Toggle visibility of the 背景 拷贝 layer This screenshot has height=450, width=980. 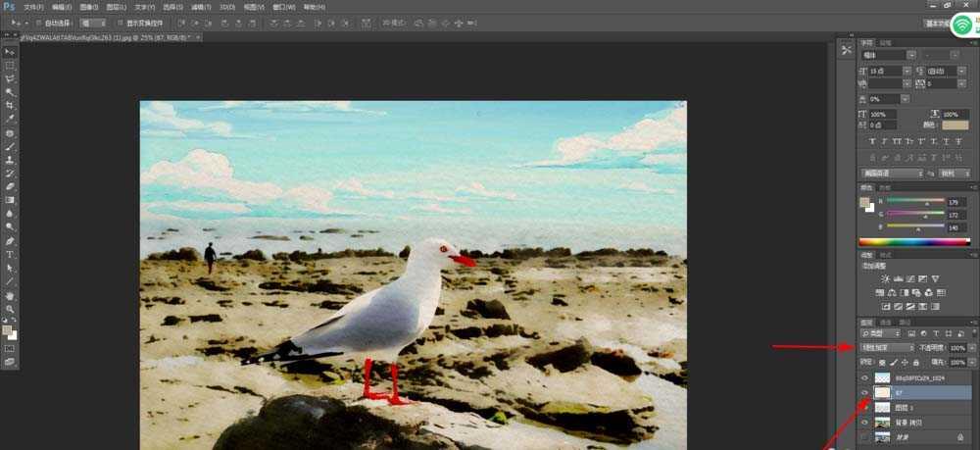coord(865,422)
